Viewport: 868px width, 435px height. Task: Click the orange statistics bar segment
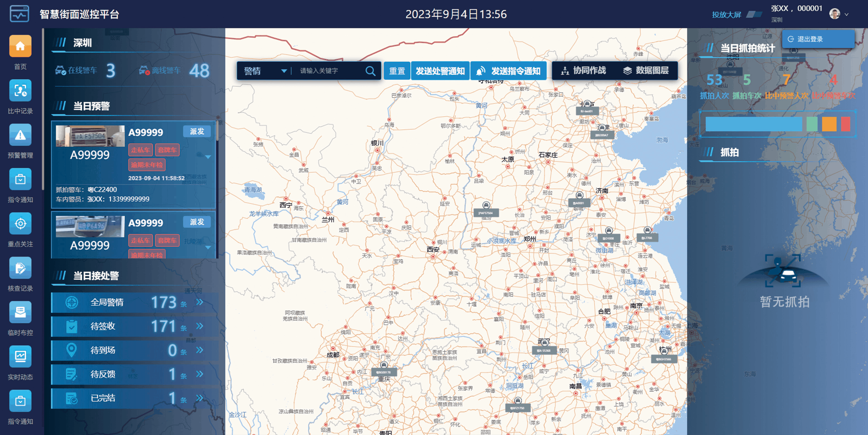(x=829, y=124)
